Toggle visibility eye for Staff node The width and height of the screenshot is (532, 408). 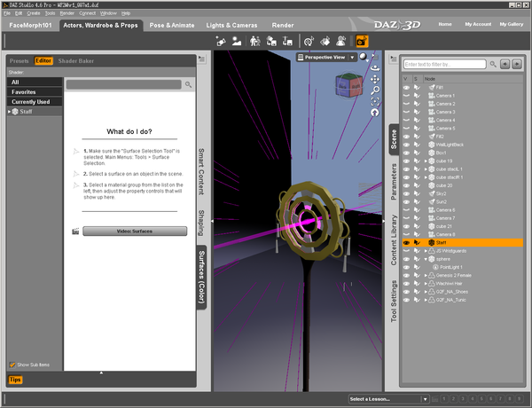point(406,243)
